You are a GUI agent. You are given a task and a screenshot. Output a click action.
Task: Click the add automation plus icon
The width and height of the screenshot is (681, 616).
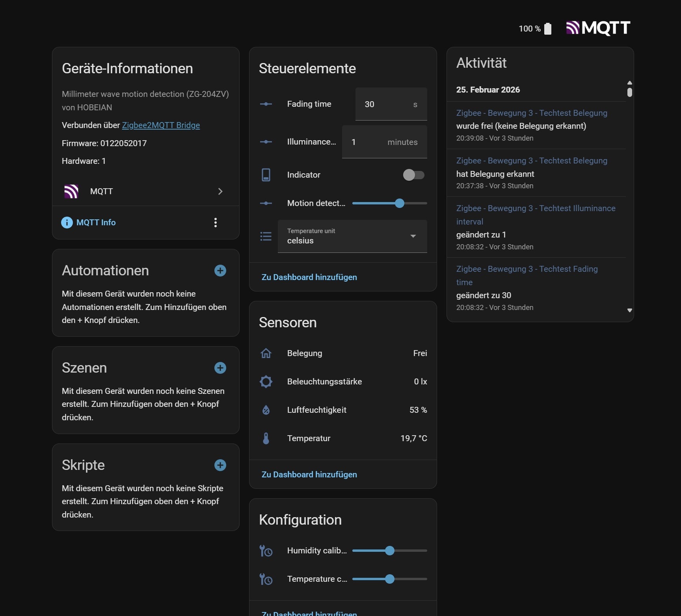pos(220,271)
